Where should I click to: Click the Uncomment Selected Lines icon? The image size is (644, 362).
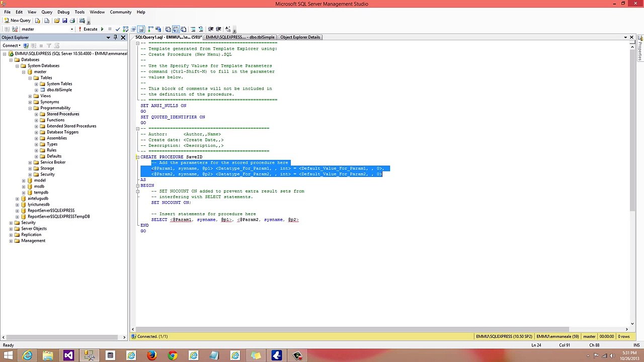point(201,29)
